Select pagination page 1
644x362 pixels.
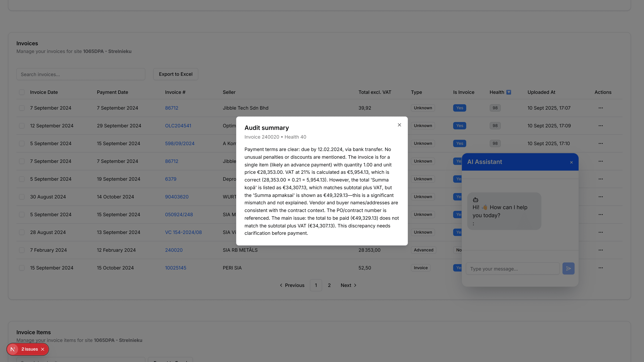click(316, 285)
